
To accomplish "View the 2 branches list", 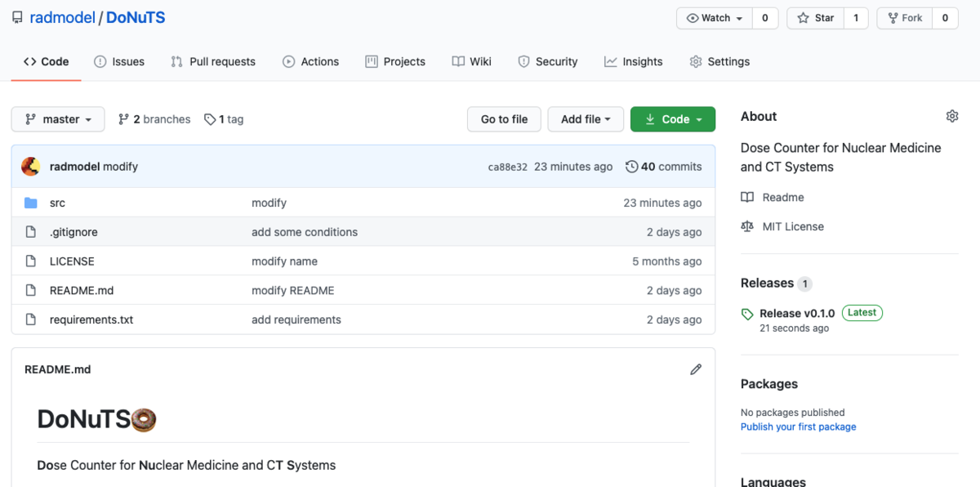I will click(x=154, y=119).
